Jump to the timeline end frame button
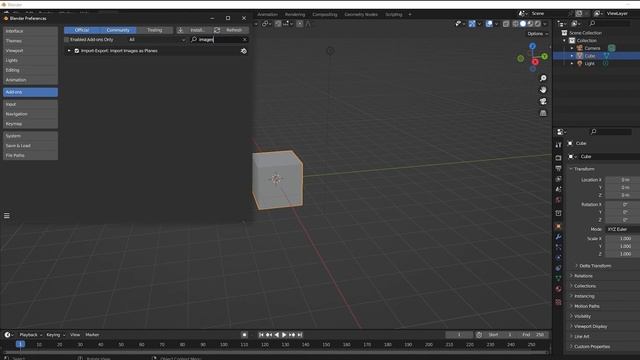640x360 pixels. coord(300,335)
